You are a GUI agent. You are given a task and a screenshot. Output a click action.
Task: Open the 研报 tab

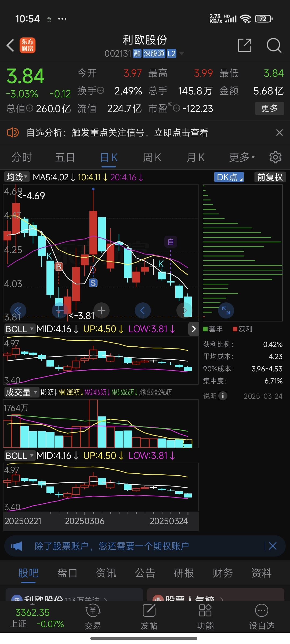184,573
